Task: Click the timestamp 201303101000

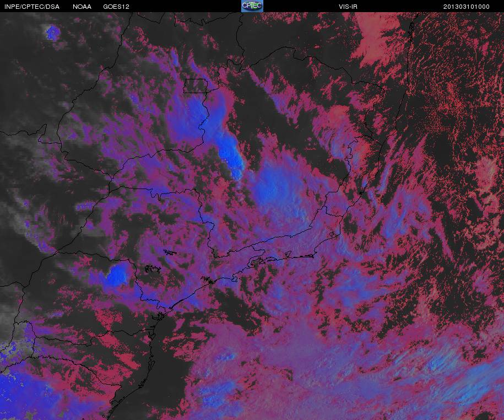Action: (x=467, y=7)
